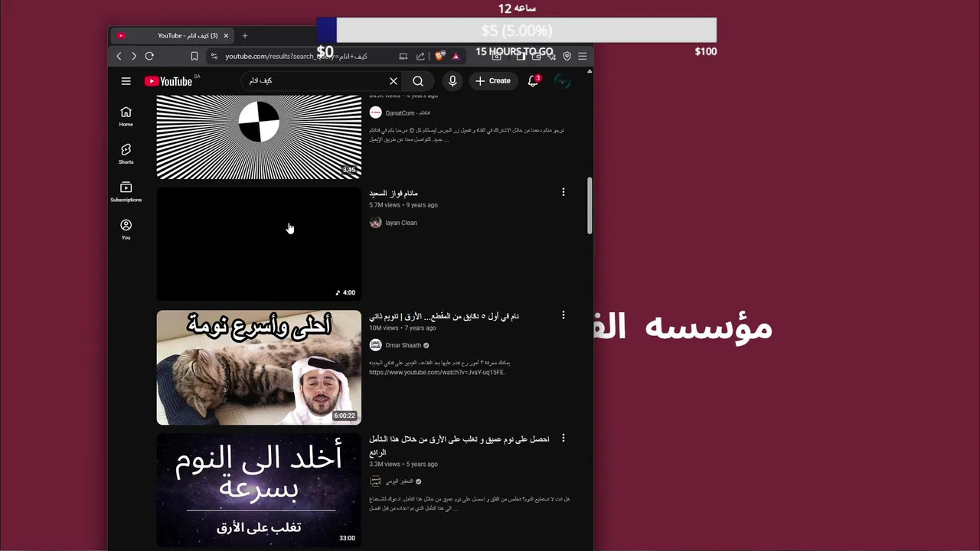Viewport: 980px width, 551px height.
Task: Click the "10M views • 7 years ago" text
Action: pos(403,328)
